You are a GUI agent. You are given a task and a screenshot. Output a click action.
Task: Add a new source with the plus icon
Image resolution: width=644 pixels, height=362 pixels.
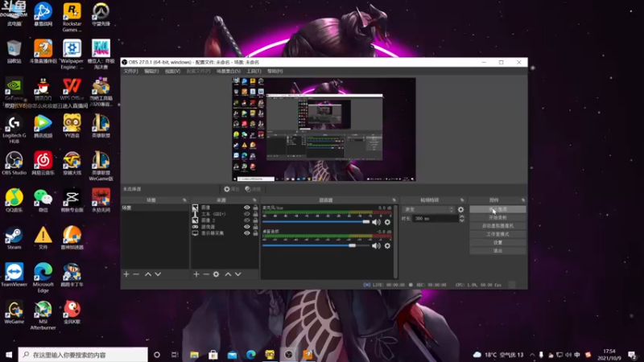196,274
